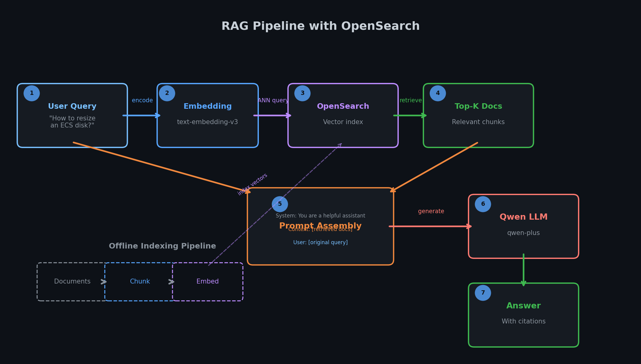Click the step 1 badge on User Query

click(x=32, y=93)
